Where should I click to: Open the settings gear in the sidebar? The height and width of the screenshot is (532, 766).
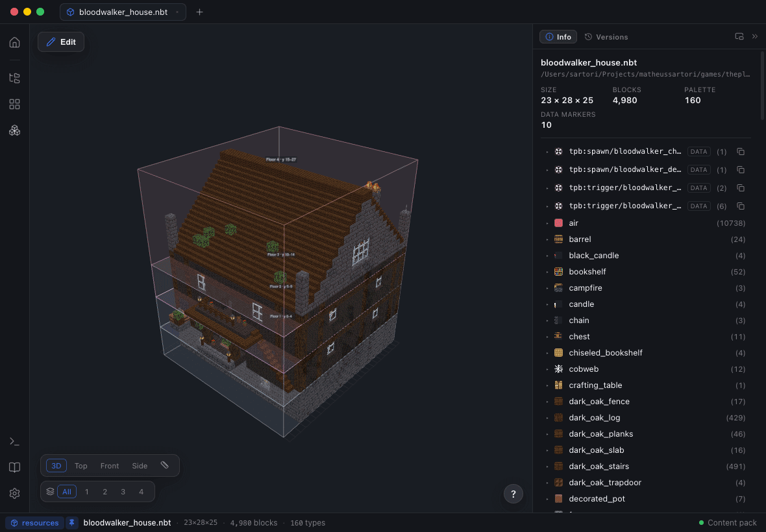tap(15, 494)
